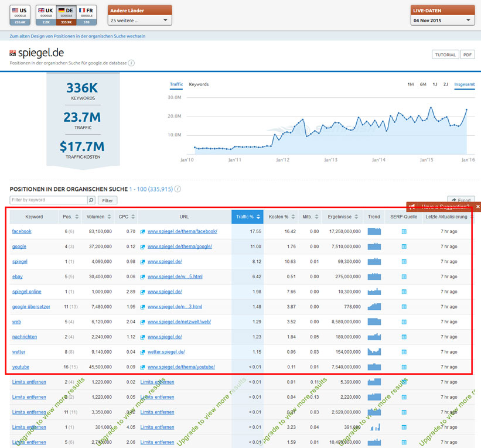Open external link icon for google row URL
The width and height of the screenshot is (481, 448).
[142, 247]
